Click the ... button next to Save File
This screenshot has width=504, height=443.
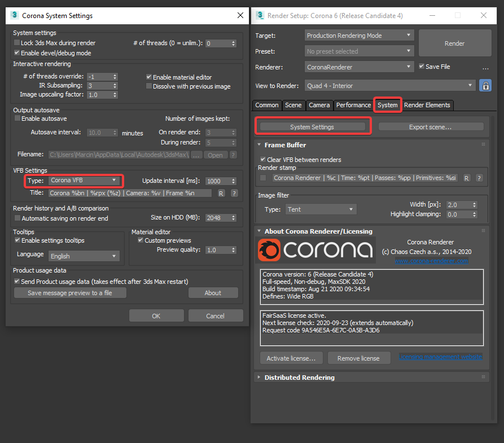tap(486, 68)
